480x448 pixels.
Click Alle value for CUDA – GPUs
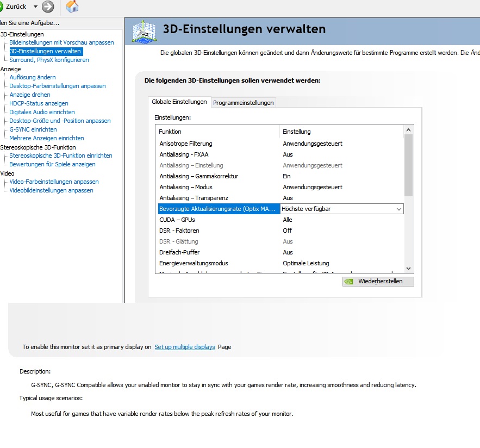point(288,220)
